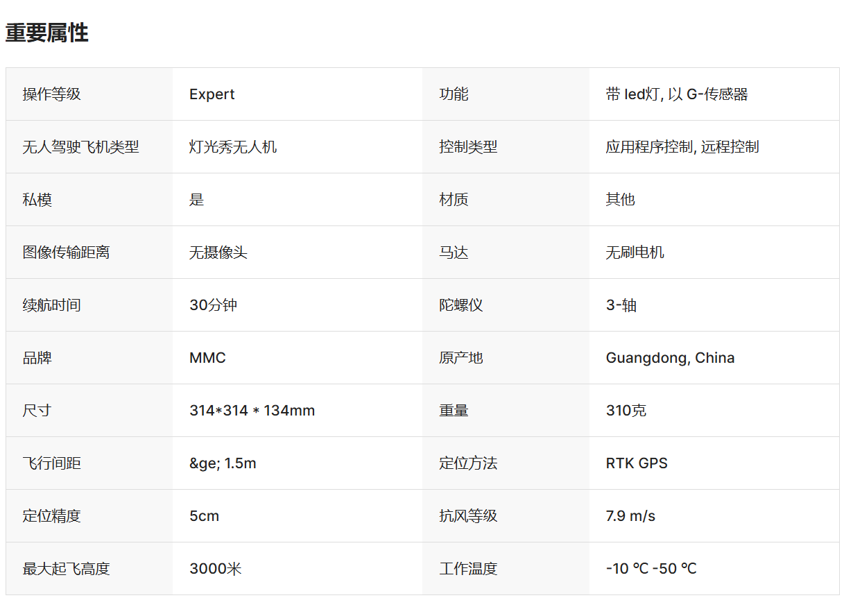Image resolution: width=853 pixels, height=616 pixels.
Task: Click the -10 ℃ -50 ℃ temperature value
Action: pos(651,569)
